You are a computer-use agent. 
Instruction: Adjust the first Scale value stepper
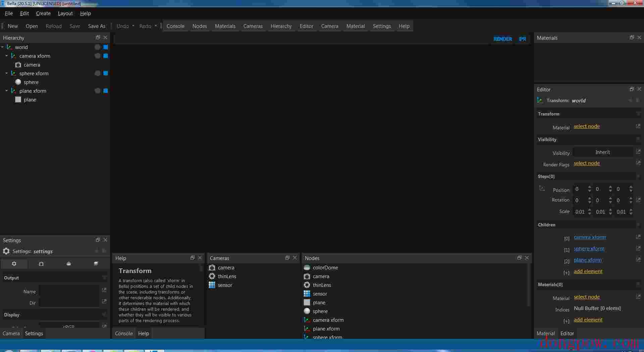(x=589, y=212)
